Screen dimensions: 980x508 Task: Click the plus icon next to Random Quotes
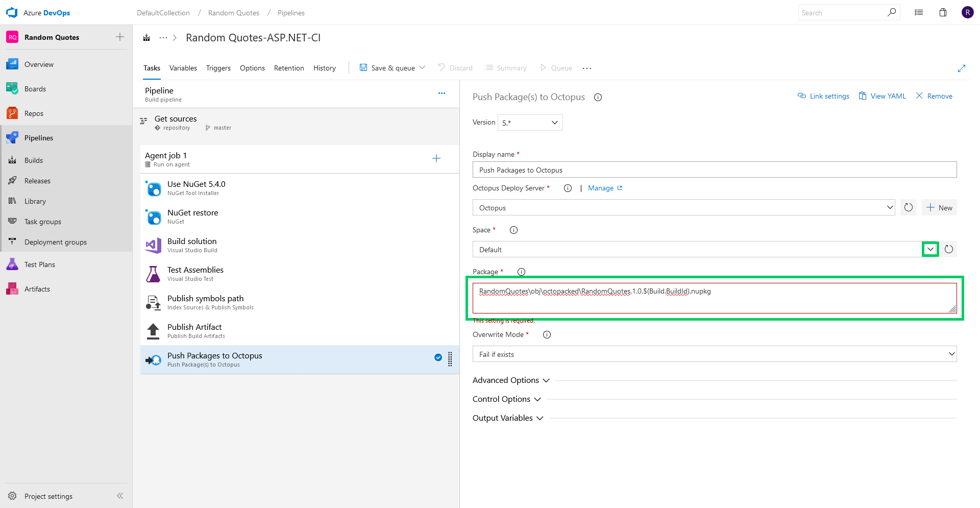[120, 37]
